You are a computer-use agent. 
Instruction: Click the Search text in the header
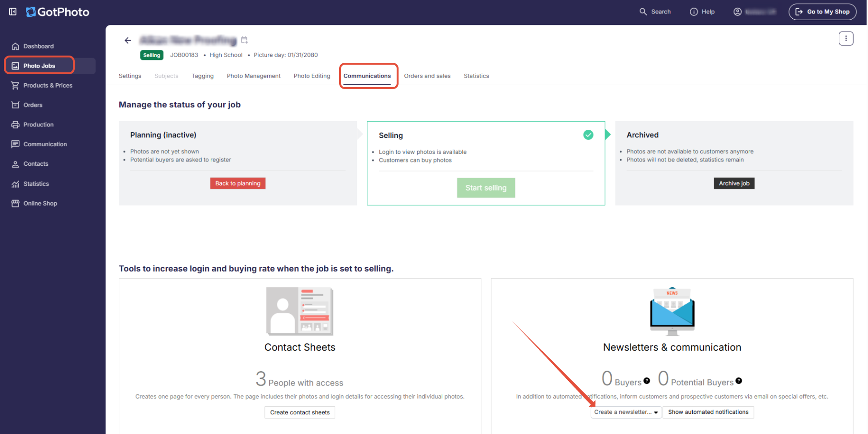661,12
